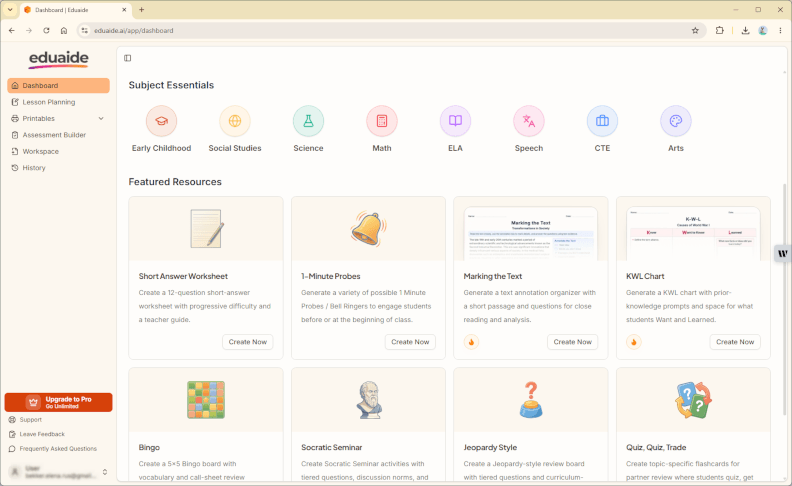This screenshot has width=792, height=486.
Task: Open Frequently Asked Questions link
Action: [53, 449]
